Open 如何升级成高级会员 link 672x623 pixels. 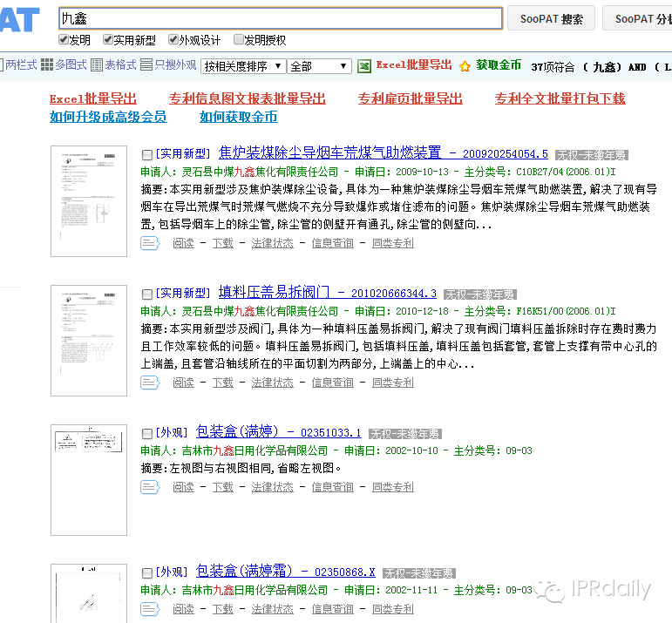(108, 117)
